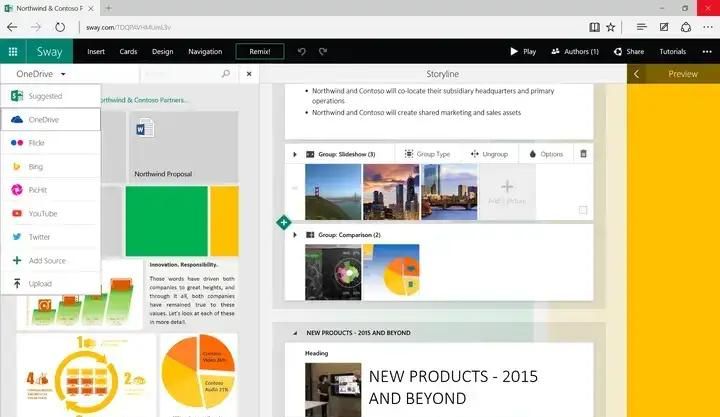Undo the last action
This screenshot has height=417, width=720.
(301, 51)
